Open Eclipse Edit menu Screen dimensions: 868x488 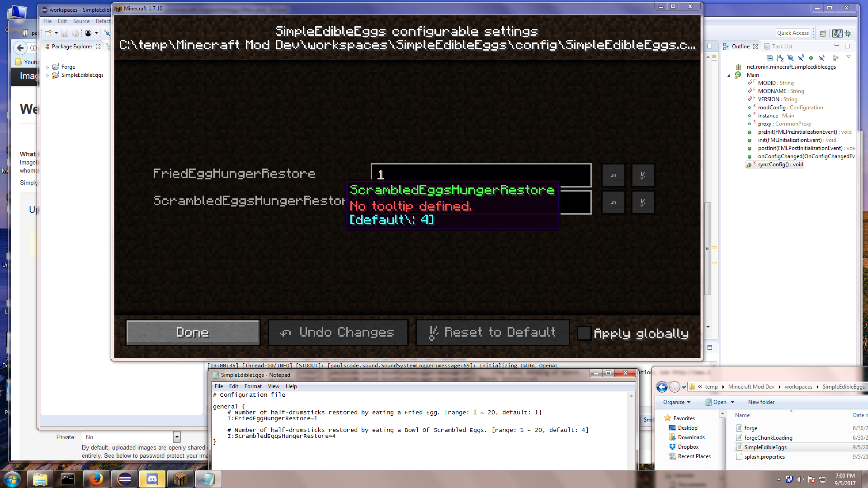coord(62,21)
